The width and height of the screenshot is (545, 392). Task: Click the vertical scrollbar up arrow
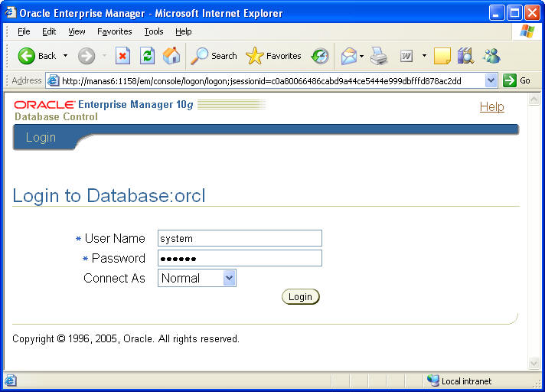pyautogui.click(x=534, y=100)
